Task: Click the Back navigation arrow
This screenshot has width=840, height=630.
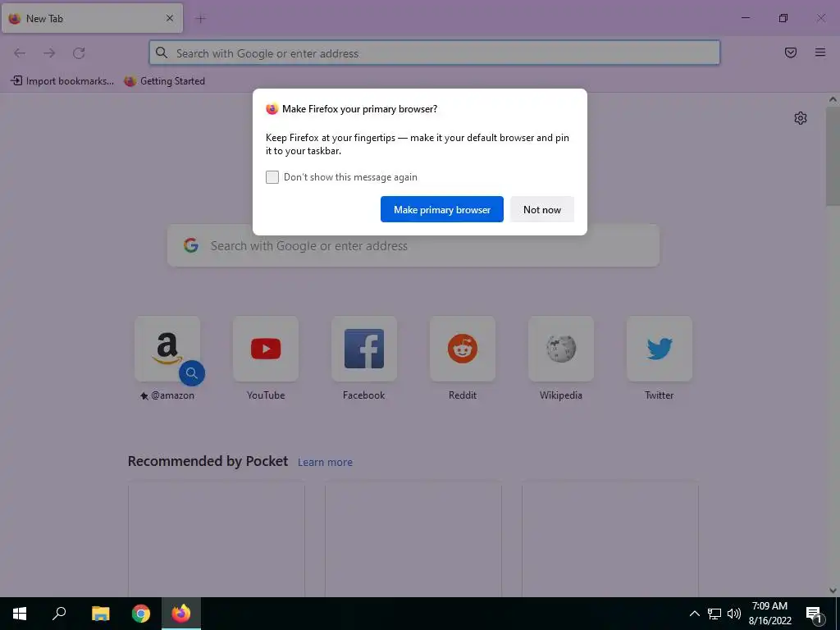Action: [20, 53]
